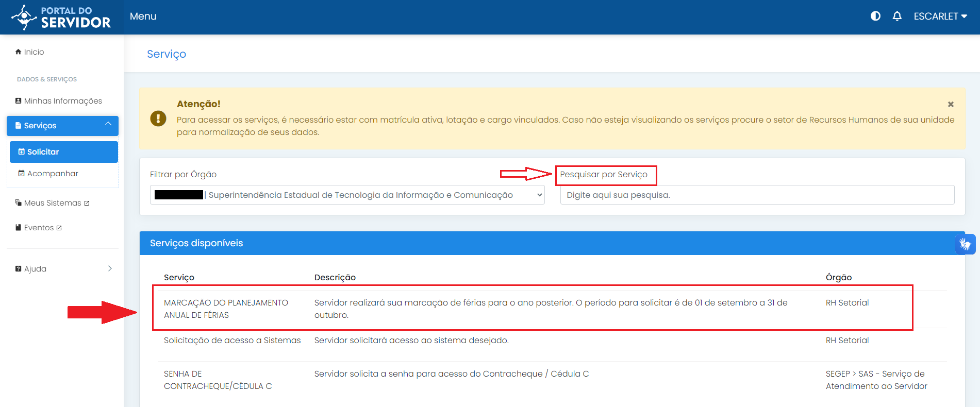980x407 pixels.
Task: Click the Eventos external link icon
Action: [59, 228]
